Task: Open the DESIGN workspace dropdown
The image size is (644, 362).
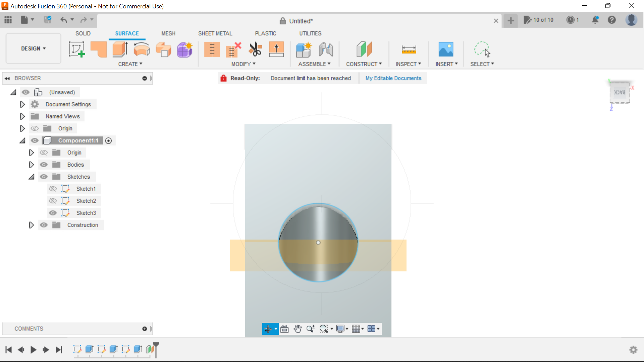Action: click(33, 48)
